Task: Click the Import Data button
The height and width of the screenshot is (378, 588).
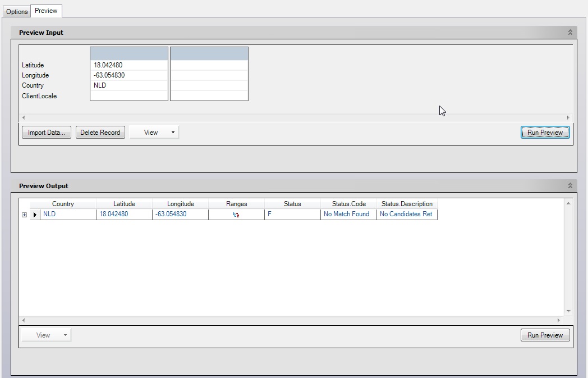Action: [x=46, y=132]
